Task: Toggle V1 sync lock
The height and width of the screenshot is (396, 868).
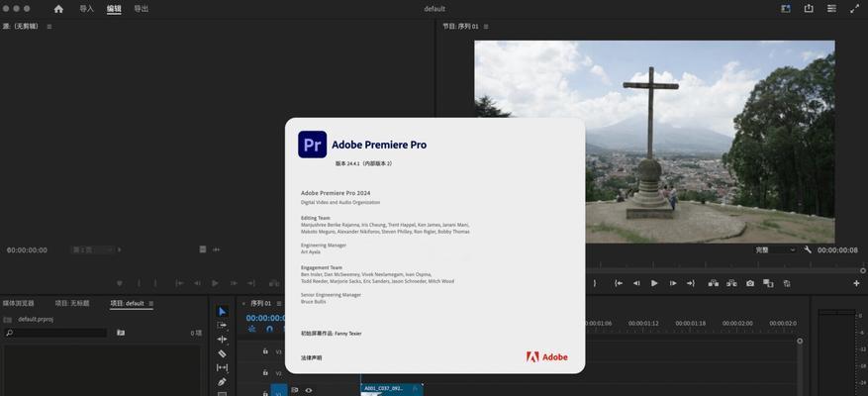Action: click(x=295, y=390)
